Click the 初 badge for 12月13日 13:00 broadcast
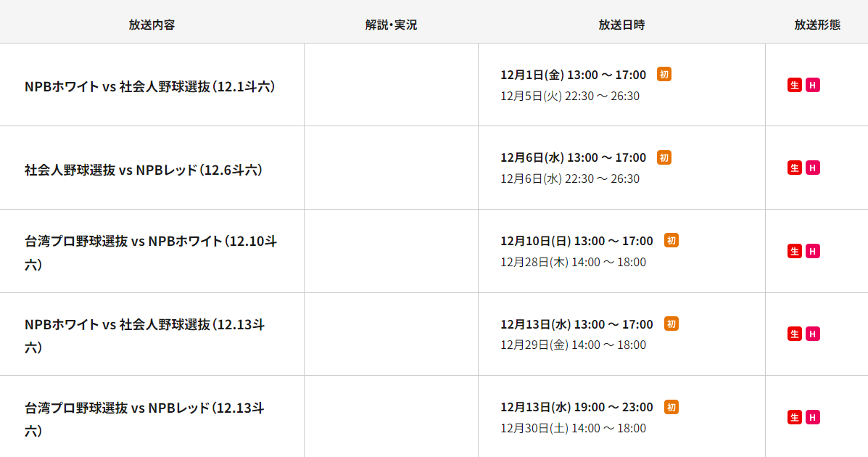This screenshot has height=457, width=868. point(671,324)
